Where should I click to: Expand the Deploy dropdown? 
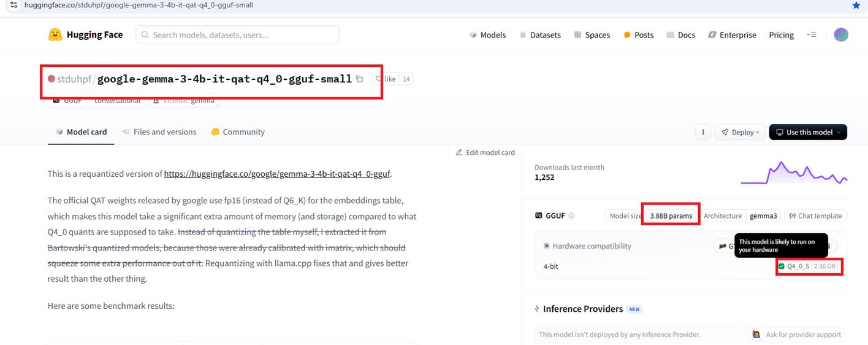pos(740,132)
